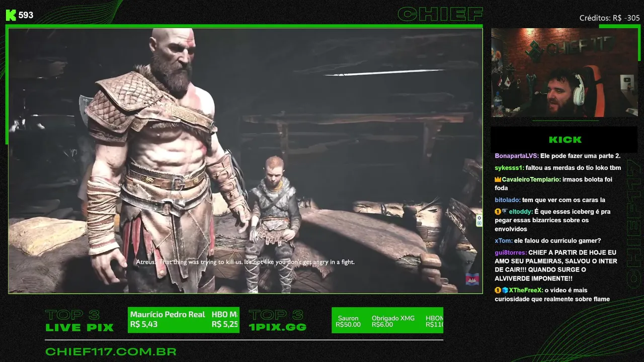Click username gui8torres in chat
The image size is (644, 362).
point(510,252)
